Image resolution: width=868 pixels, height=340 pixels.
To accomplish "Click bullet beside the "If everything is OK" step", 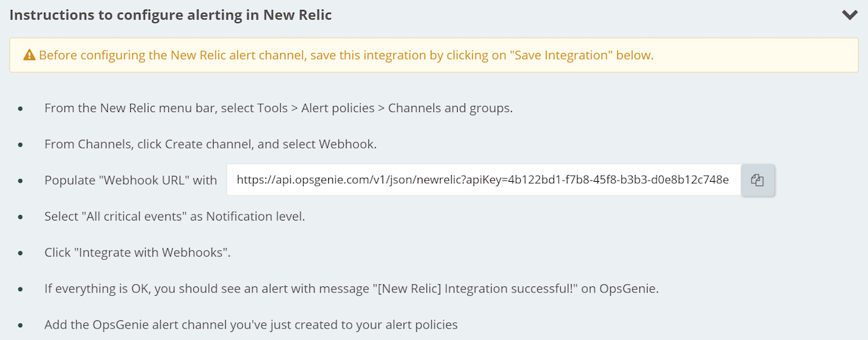I will coord(21,289).
